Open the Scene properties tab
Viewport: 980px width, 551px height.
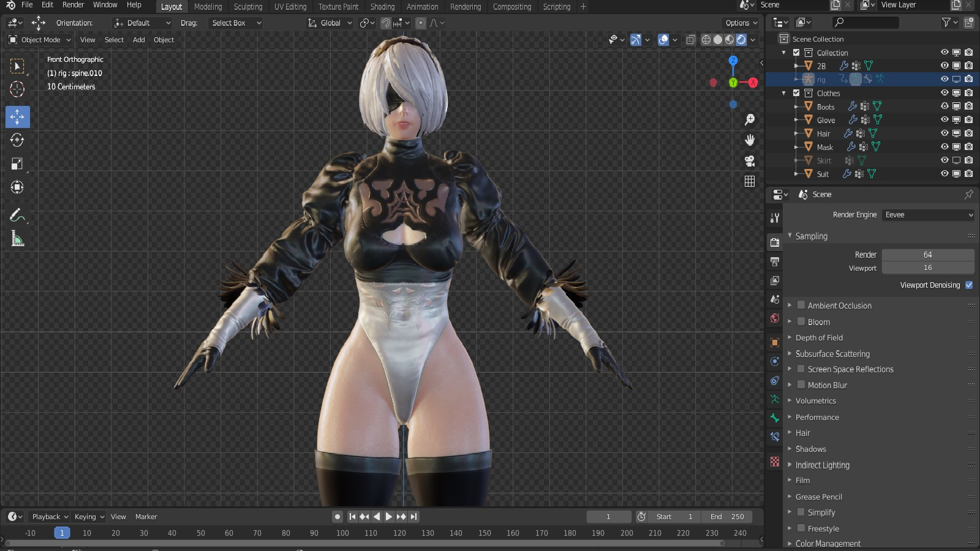pos(775,299)
